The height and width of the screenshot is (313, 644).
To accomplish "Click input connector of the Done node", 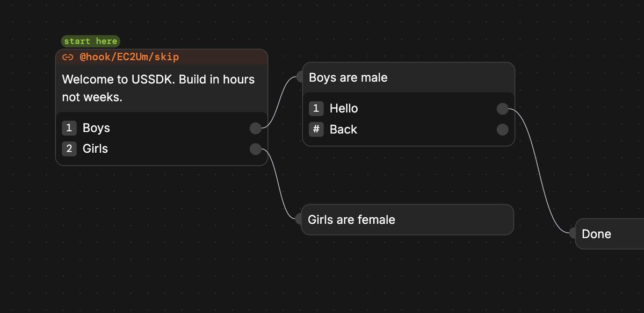I will 573,233.
